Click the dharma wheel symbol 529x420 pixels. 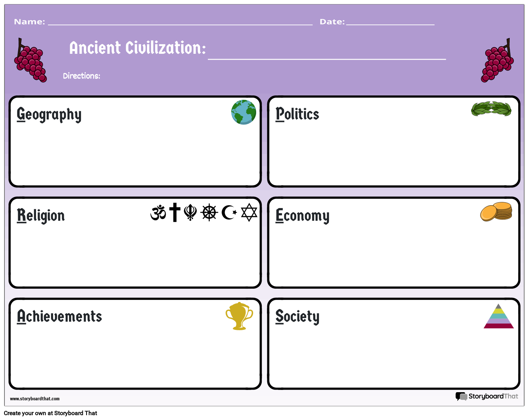click(x=209, y=213)
